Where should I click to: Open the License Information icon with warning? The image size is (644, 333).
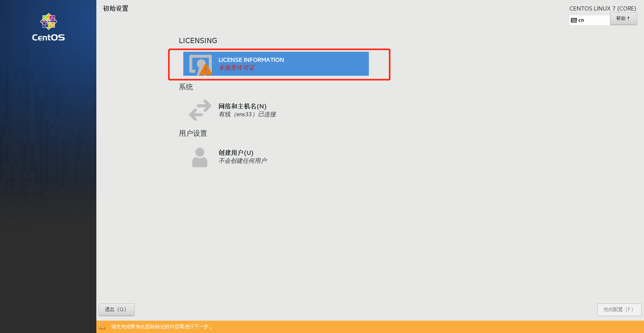[200, 64]
